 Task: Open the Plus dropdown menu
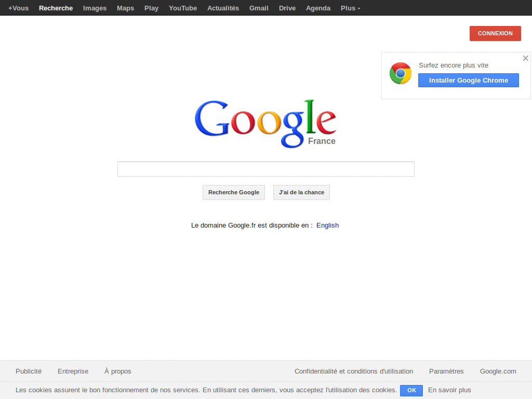tap(351, 8)
